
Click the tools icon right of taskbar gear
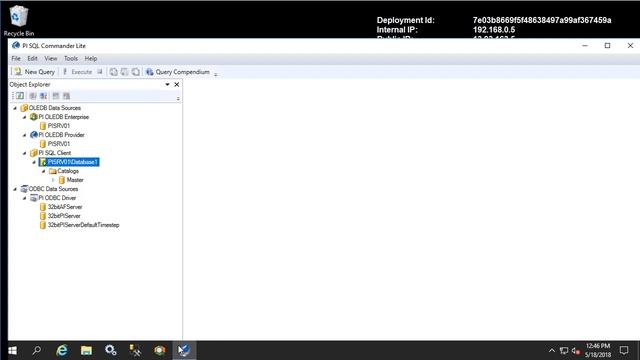pos(135,351)
